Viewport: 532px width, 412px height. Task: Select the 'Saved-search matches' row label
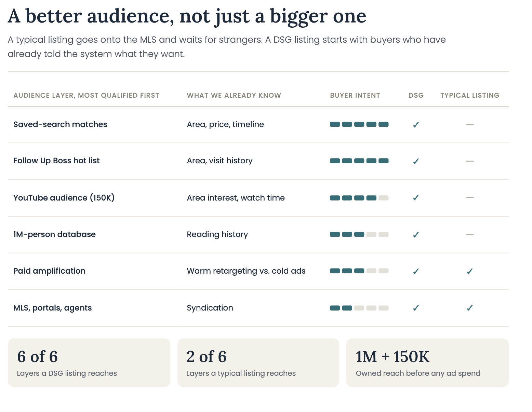coord(60,124)
